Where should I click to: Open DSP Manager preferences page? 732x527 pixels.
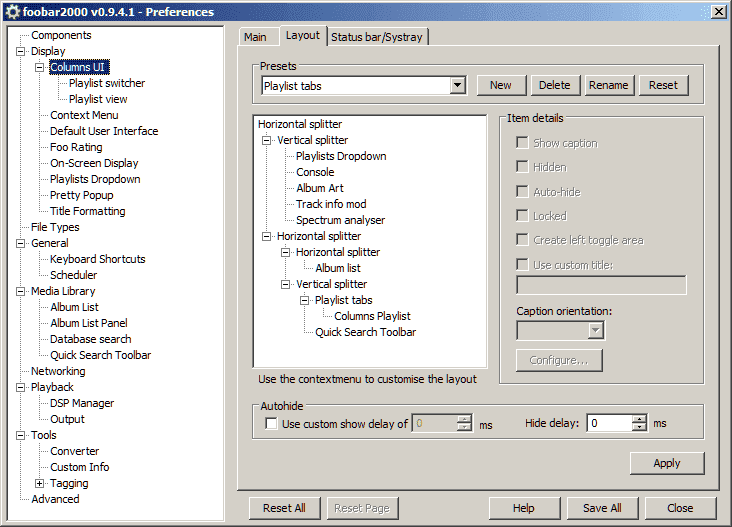[82, 403]
